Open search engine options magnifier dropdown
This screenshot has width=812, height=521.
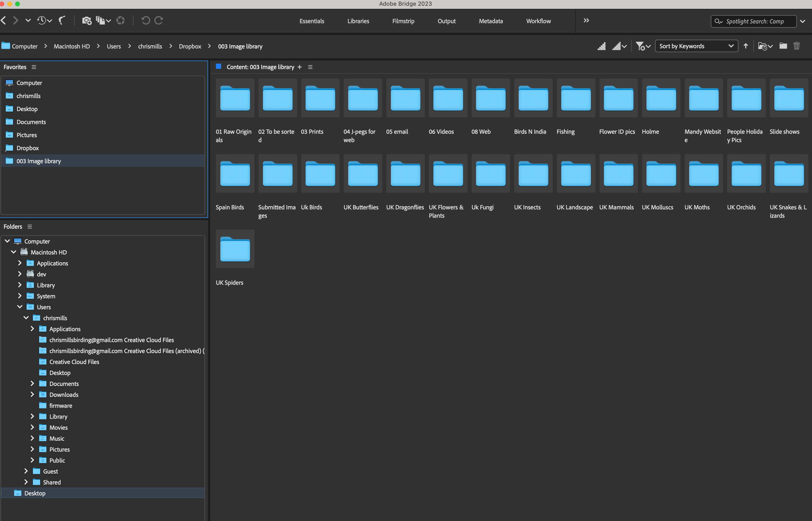tap(718, 21)
